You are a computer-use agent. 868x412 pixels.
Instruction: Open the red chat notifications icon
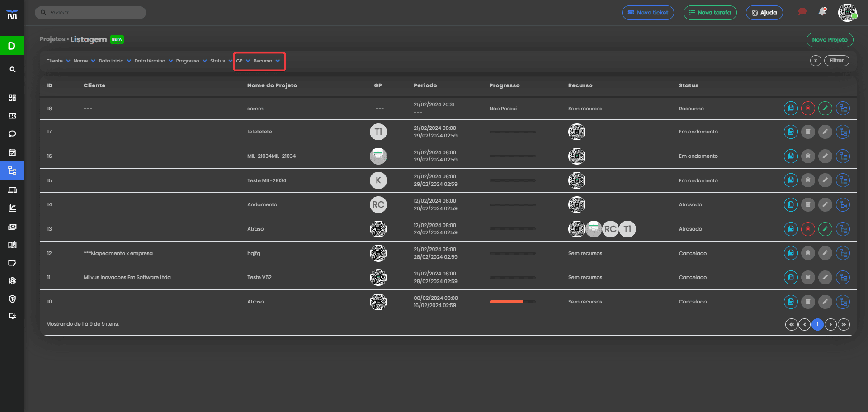pos(802,12)
